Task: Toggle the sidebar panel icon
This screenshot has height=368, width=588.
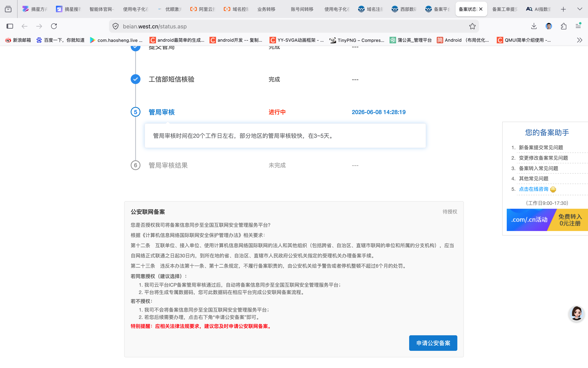Action: point(10,26)
